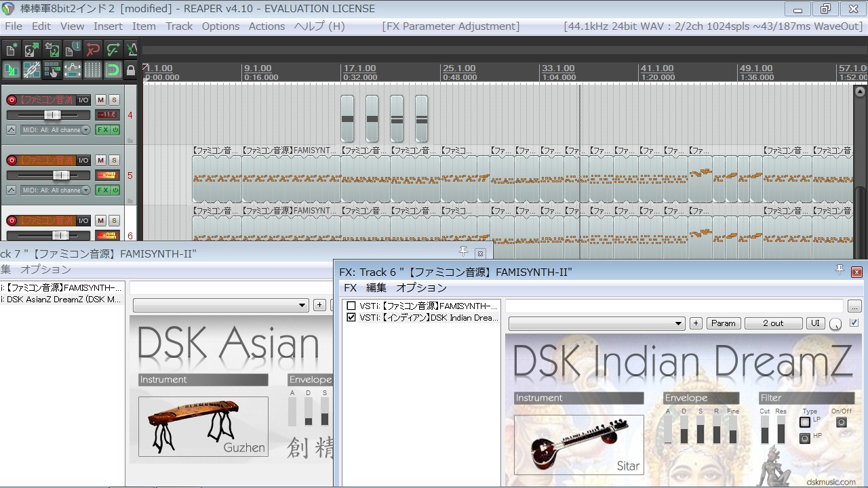
Task: Open オプション menu in Track 6 FX window
Action: tap(421, 288)
